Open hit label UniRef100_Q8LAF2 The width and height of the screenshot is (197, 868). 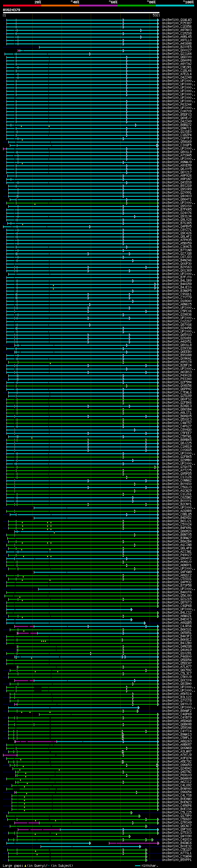point(177,236)
